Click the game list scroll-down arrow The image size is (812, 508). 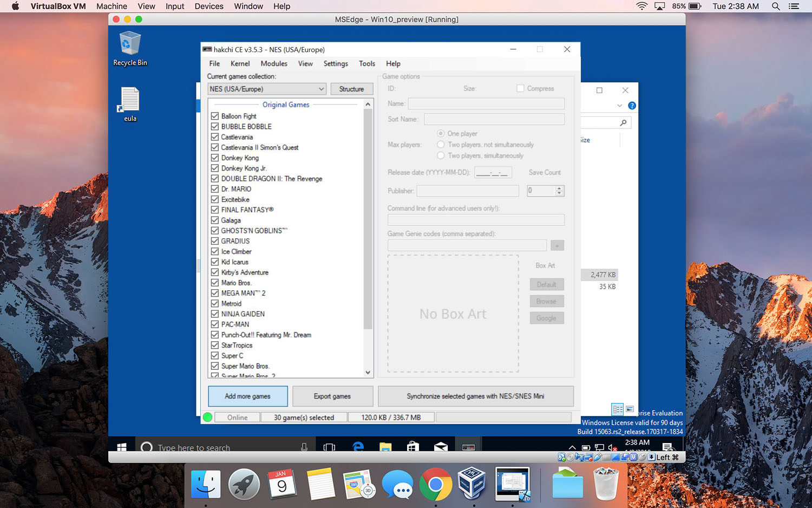point(368,373)
